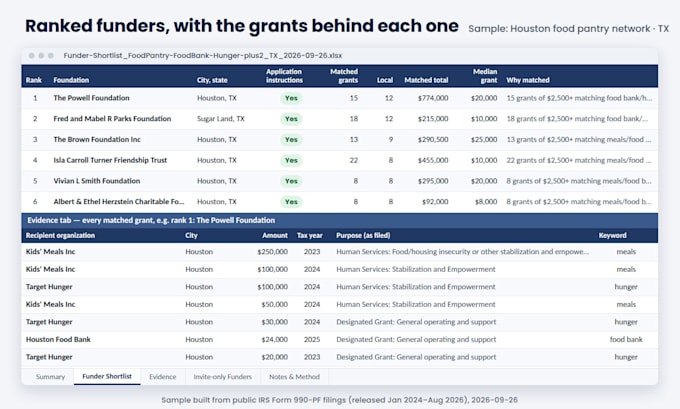Click the Foundation column header
The width and height of the screenshot is (680, 409).
click(x=71, y=80)
